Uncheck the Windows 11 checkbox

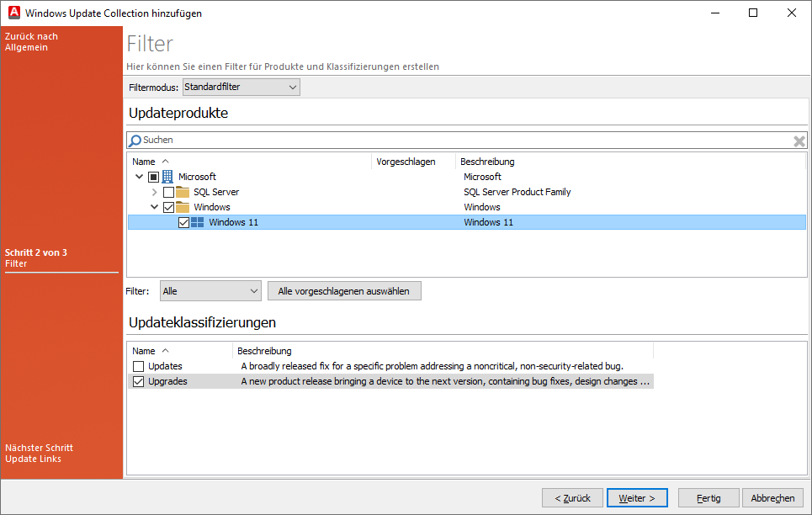(x=183, y=222)
